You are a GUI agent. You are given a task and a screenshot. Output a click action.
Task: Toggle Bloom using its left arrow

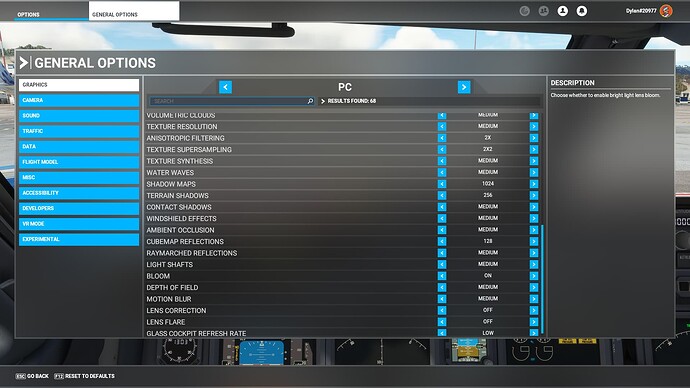coord(442,276)
